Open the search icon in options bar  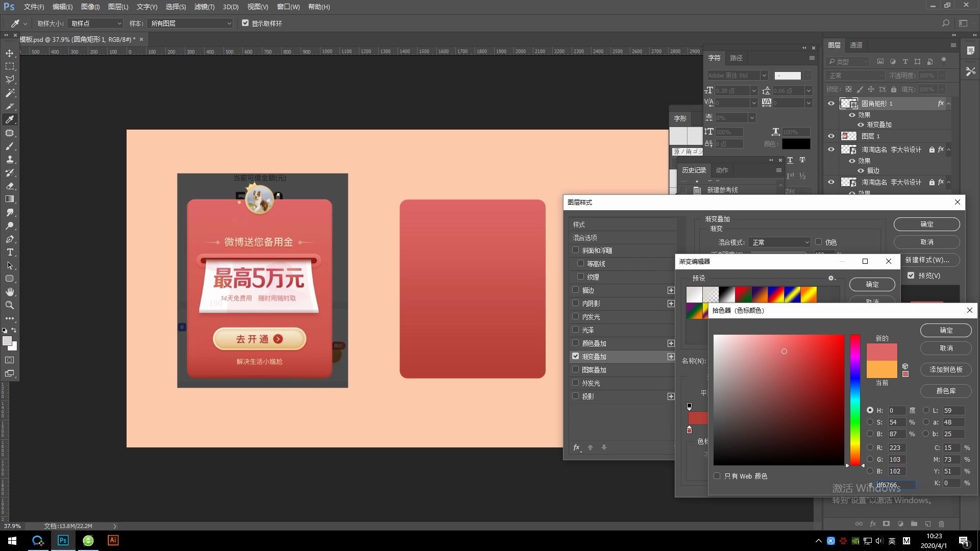[x=946, y=23]
